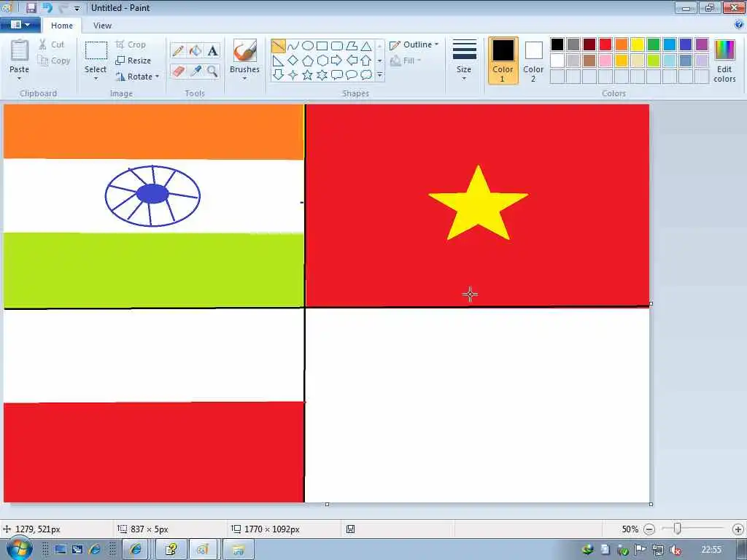747x560 pixels.
Task: Expand the Select dropdown arrow
Action: point(96,79)
